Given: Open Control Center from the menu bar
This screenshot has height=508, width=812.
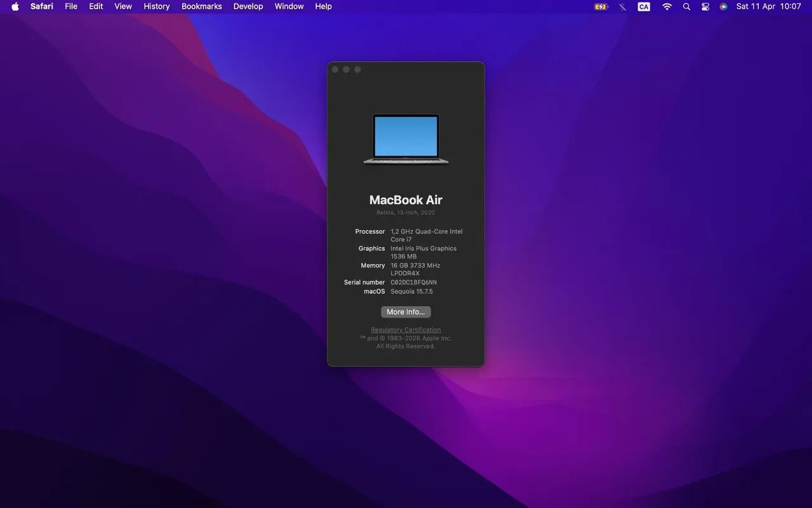Looking at the screenshot, I should [x=705, y=6].
